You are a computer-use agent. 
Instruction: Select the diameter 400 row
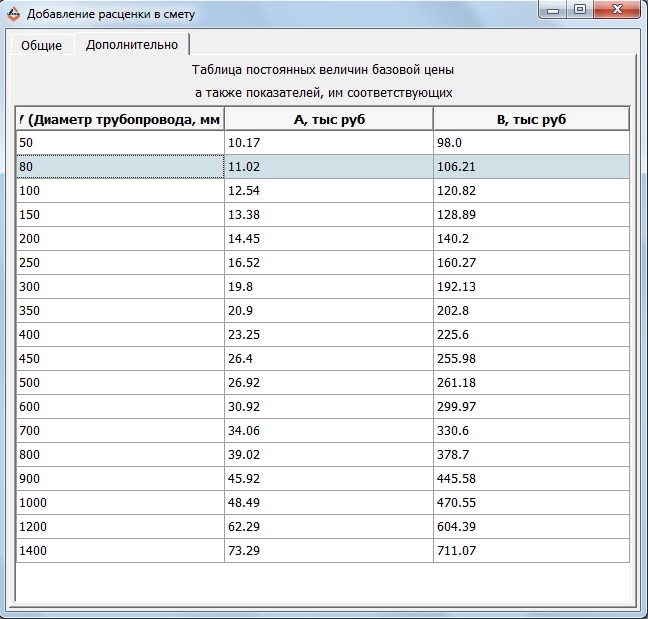pos(120,335)
